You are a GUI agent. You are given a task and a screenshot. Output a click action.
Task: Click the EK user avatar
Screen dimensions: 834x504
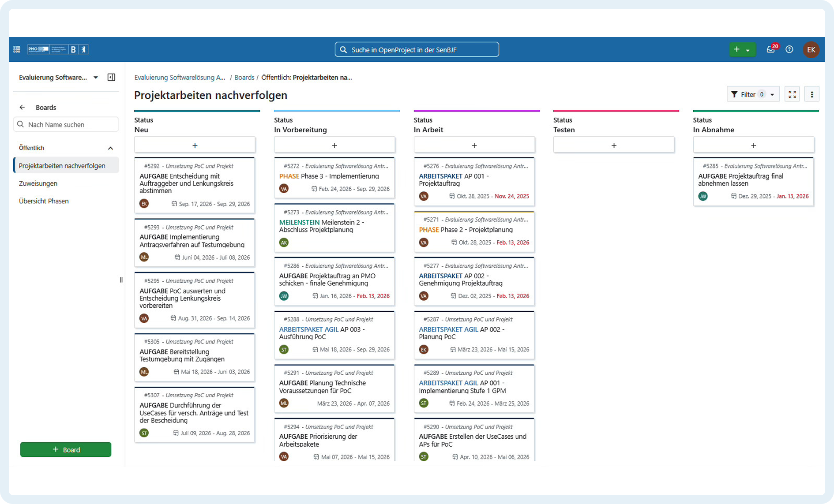point(811,49)
